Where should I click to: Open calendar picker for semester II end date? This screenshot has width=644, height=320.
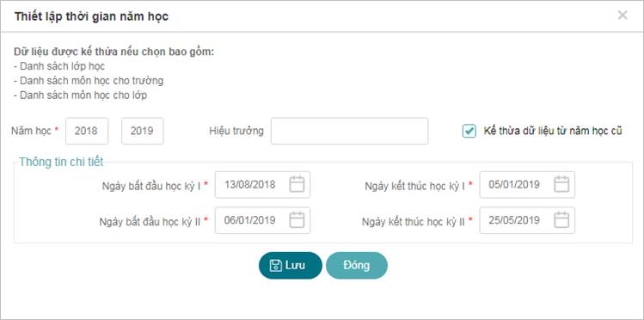point(561,220)
